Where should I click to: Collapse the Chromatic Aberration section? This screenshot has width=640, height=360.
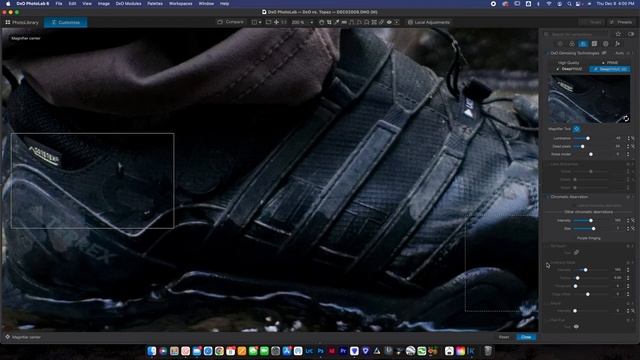[x=548, y=197]
